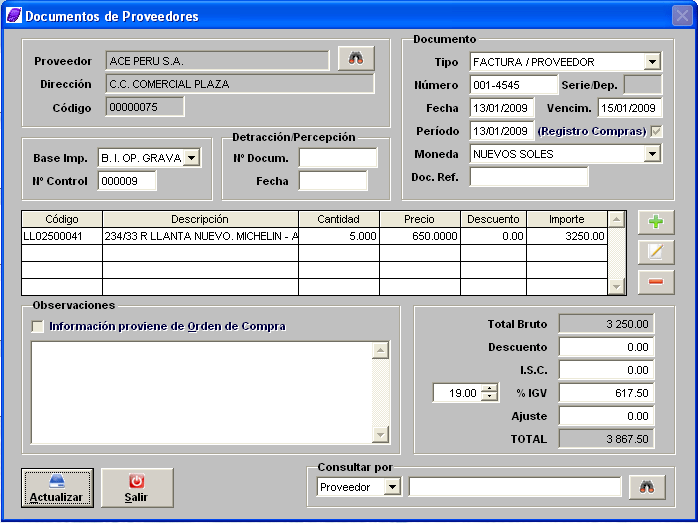The width and height of the screenshot is (698, 523).
Task: Search supplier with binoculars button beside Proveedor
Action: (x=356, y=58)
